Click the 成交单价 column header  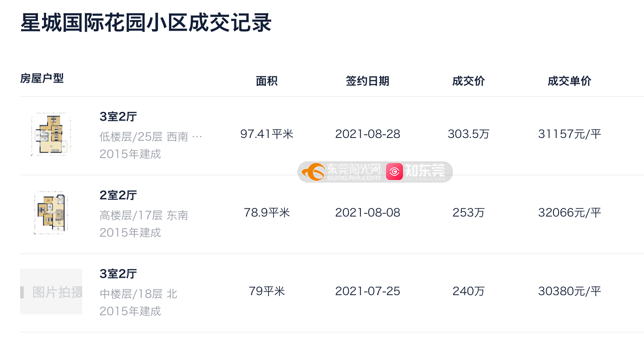pos(570,81)
